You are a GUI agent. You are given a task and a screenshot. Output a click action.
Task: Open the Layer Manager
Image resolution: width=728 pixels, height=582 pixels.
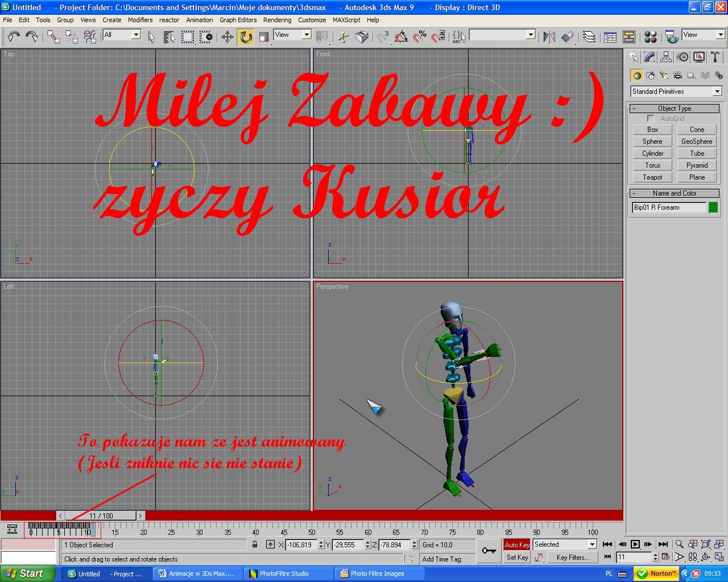click(589, 37)
